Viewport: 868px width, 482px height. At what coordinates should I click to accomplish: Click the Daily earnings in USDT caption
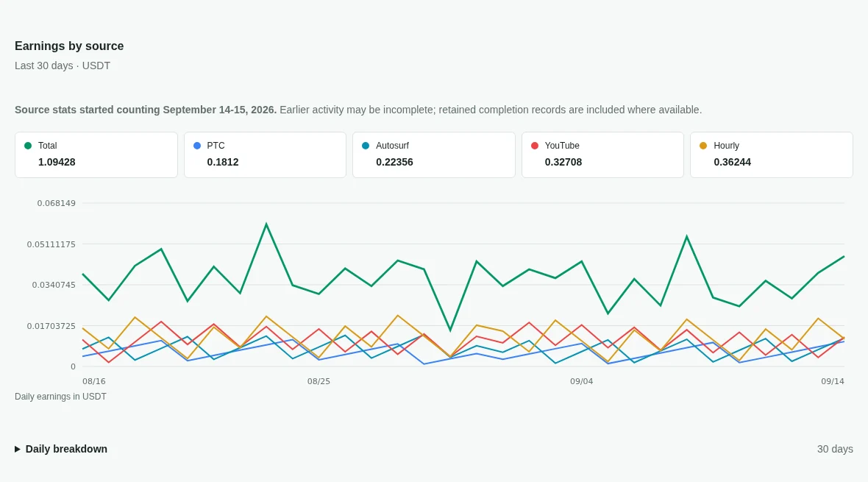click(x=60, y=397)
